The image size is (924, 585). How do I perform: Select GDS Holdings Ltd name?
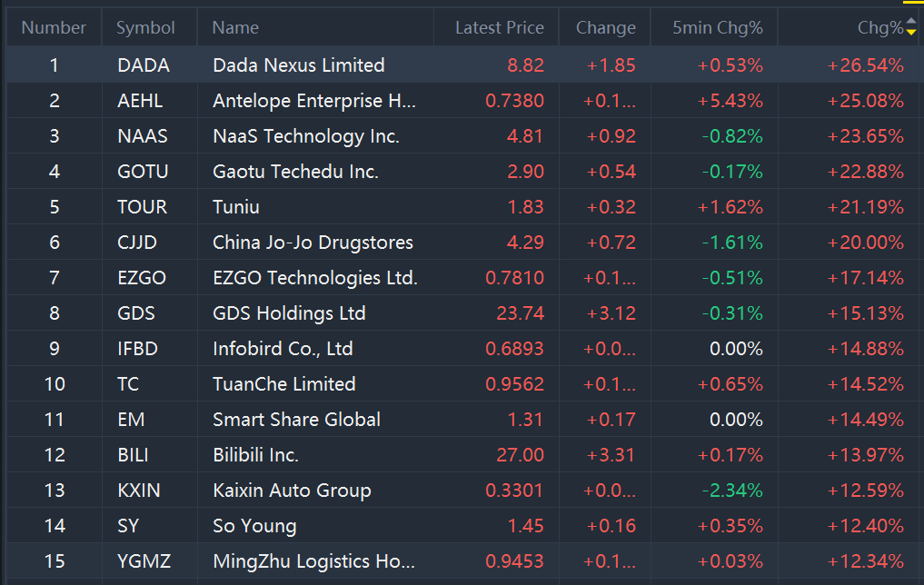(x=289, y=313)
